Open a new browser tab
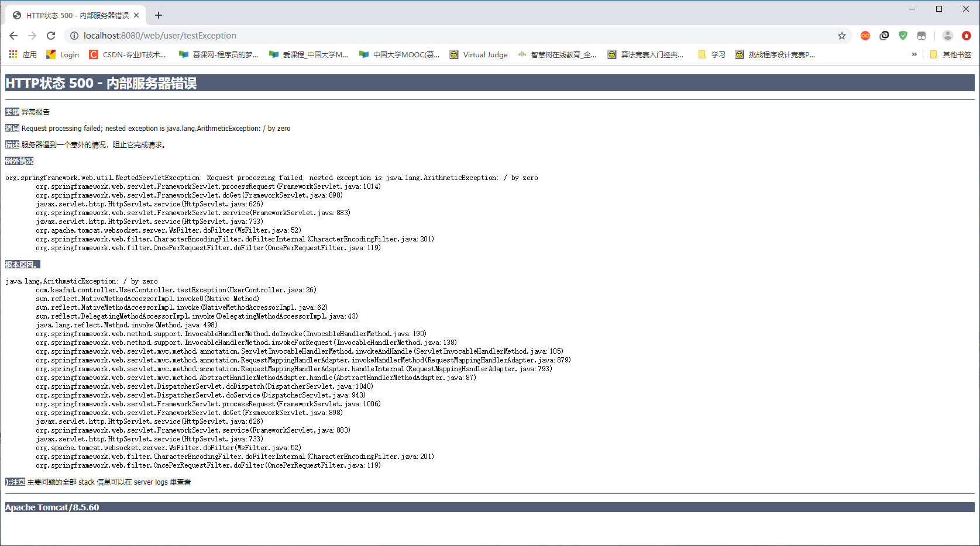The height and width of the screenshot is (546, 980). (159, 15)
